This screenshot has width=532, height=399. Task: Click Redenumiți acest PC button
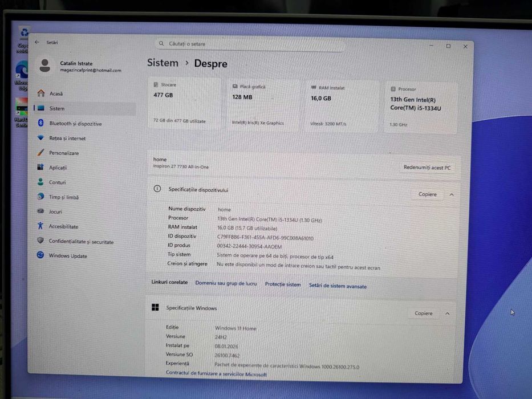427,167
